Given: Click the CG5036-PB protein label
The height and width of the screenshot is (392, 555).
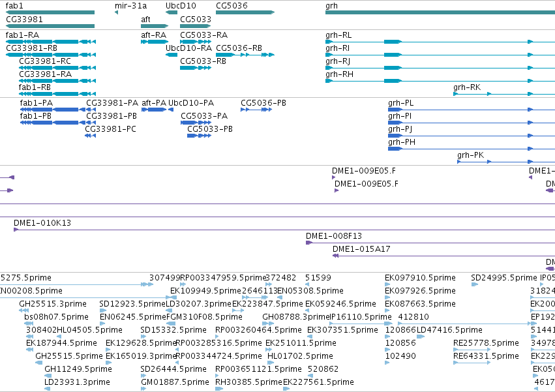Looking at the screenshot, I should pos(263,103).
